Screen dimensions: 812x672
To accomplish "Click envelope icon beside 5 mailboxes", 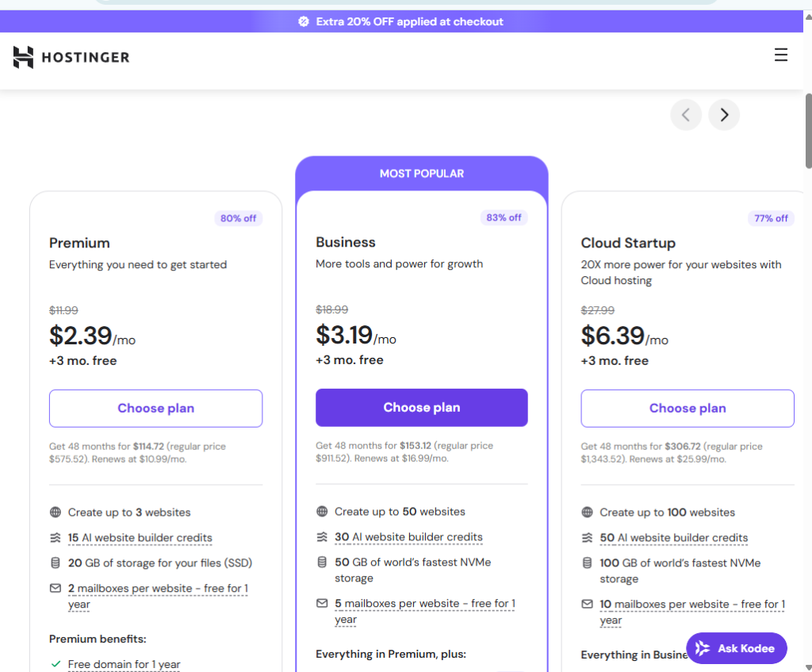I will [x=322, y=603].
